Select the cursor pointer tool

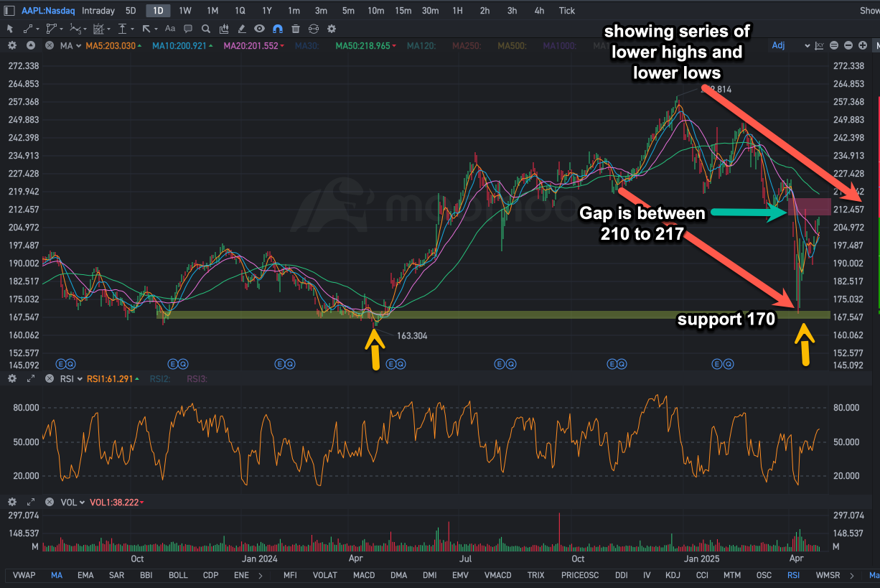click(10, 29)
